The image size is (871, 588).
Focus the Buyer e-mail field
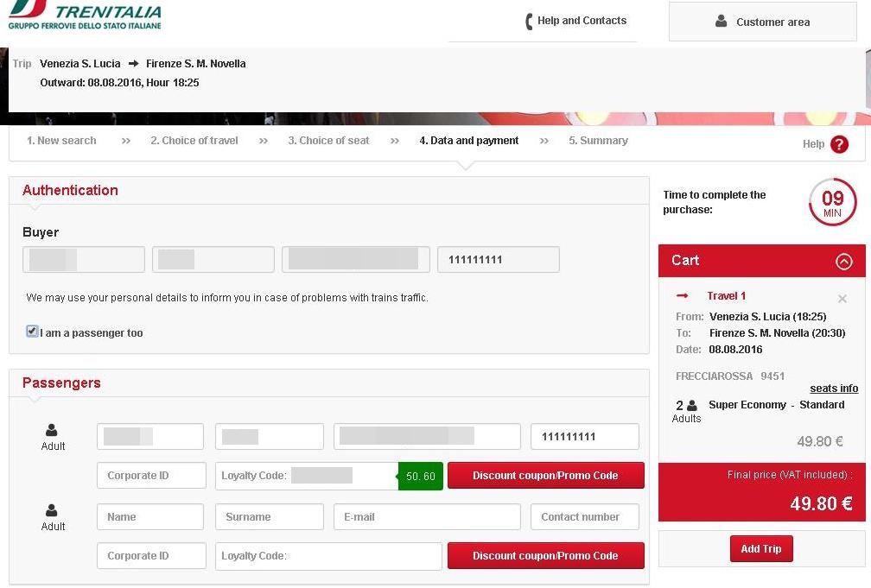(x=356, y=259)
